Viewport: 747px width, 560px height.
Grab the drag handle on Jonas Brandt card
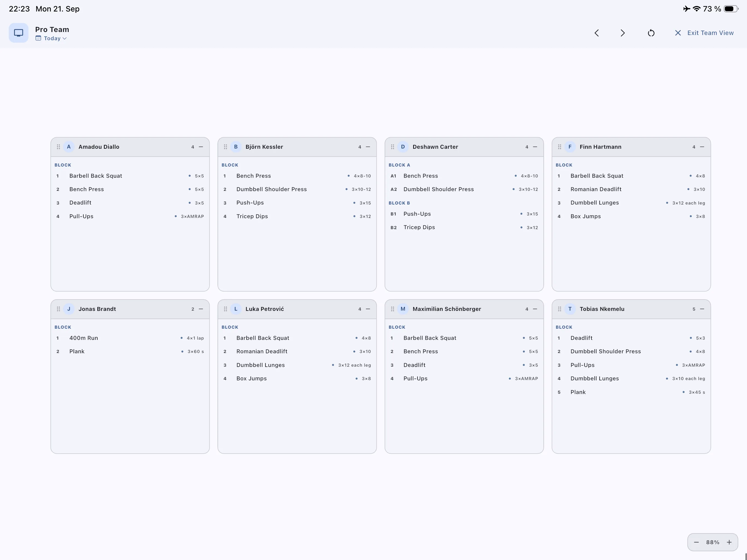59,309
